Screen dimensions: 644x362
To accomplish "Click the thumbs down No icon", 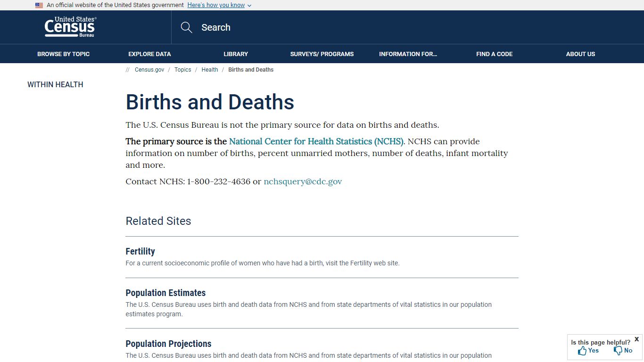I will point(618,351).
